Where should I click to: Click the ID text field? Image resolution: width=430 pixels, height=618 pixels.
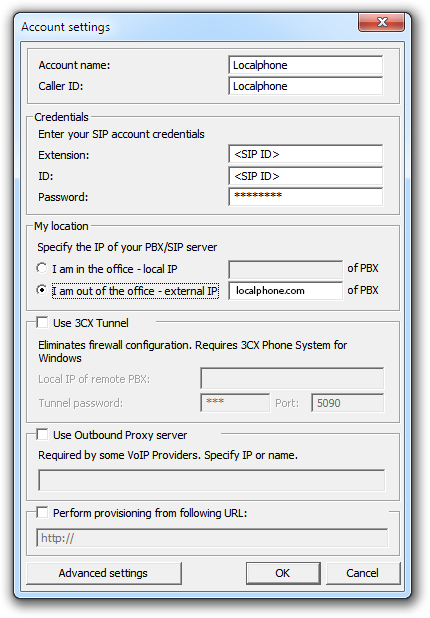pos(305,176)
